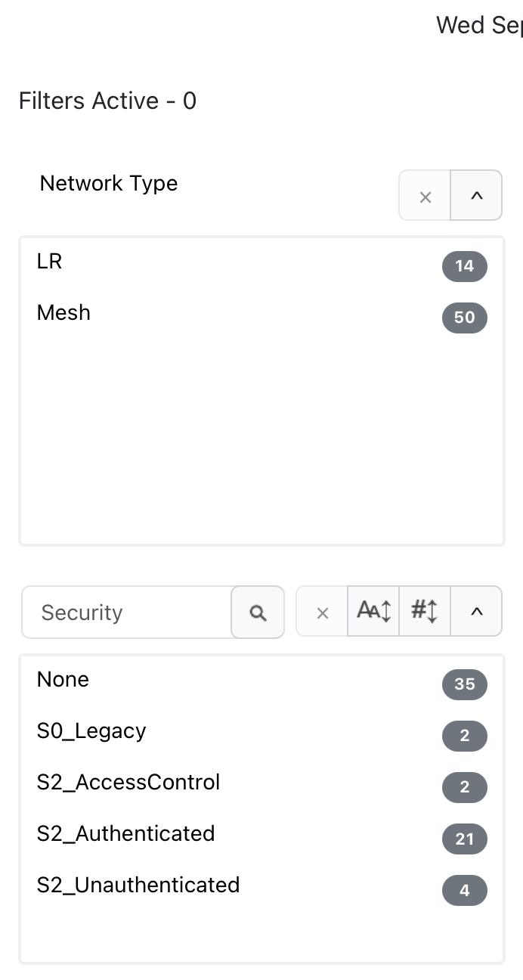523x980 pixels.
Task: Collapse the Network Type filter panel
Action: (x=476, y=196)
